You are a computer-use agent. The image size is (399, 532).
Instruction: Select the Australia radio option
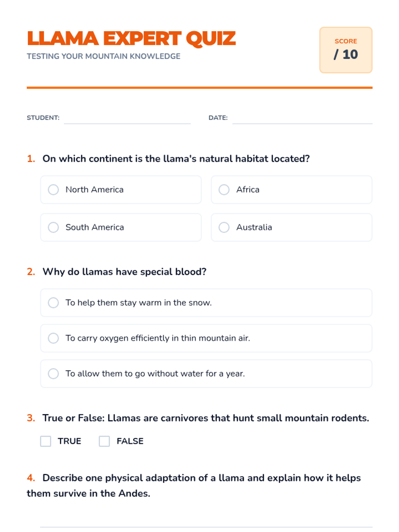tap(224, 227)
